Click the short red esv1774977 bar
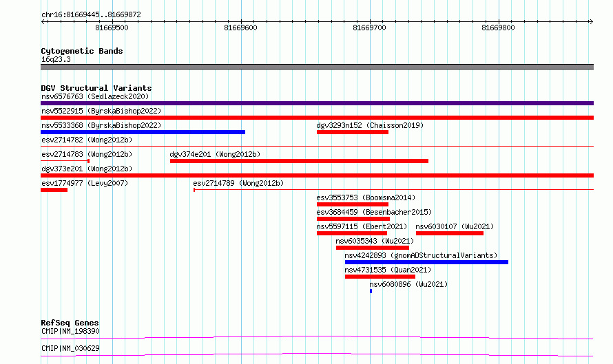 coord(54,190)
